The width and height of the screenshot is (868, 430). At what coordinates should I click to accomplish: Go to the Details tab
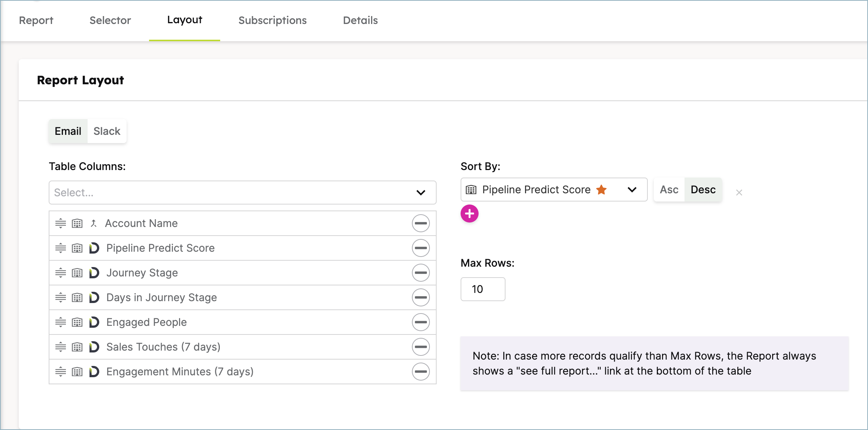[360, 20]
